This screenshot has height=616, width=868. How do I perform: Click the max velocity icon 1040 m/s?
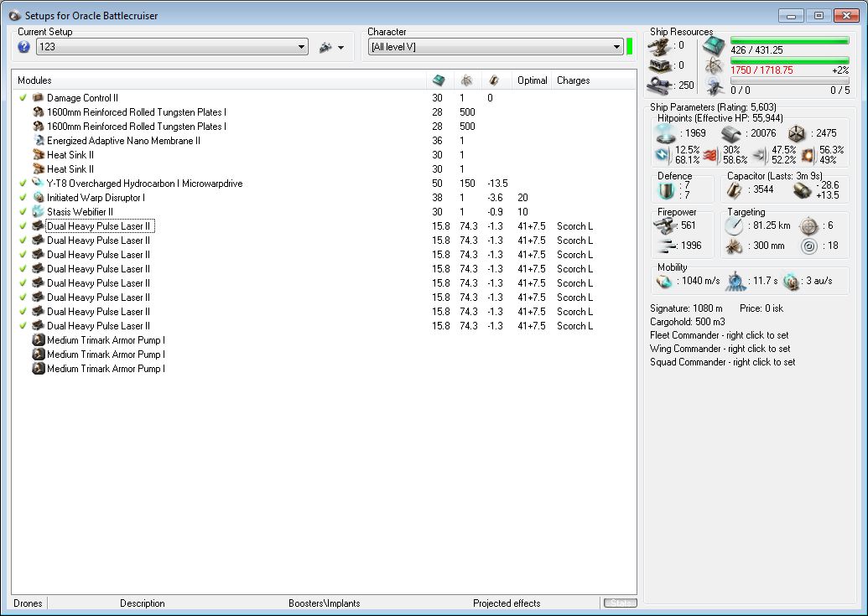[663, 281]
